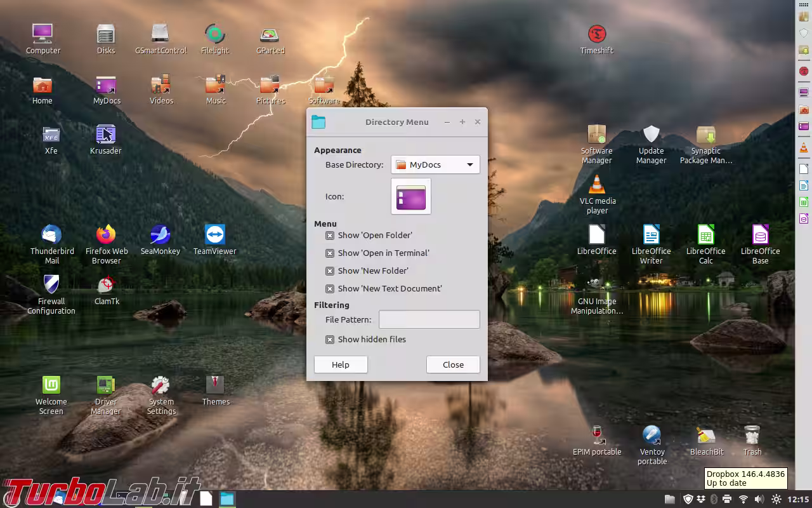Open VLC media player desktop icon

[597, 194]
